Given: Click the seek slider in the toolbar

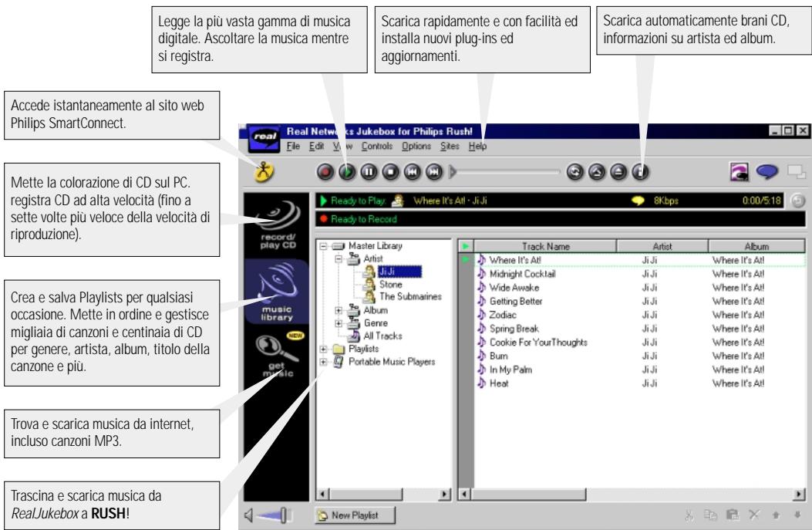Looking at the screenshot, I should point(504,171).
